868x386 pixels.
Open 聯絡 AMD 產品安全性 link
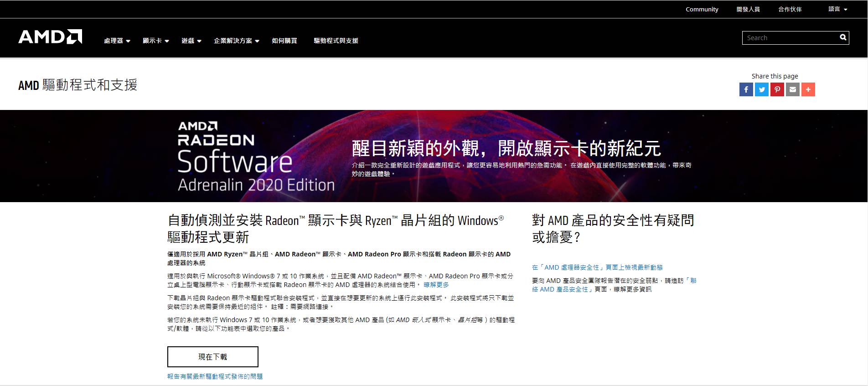click(615, 285)
